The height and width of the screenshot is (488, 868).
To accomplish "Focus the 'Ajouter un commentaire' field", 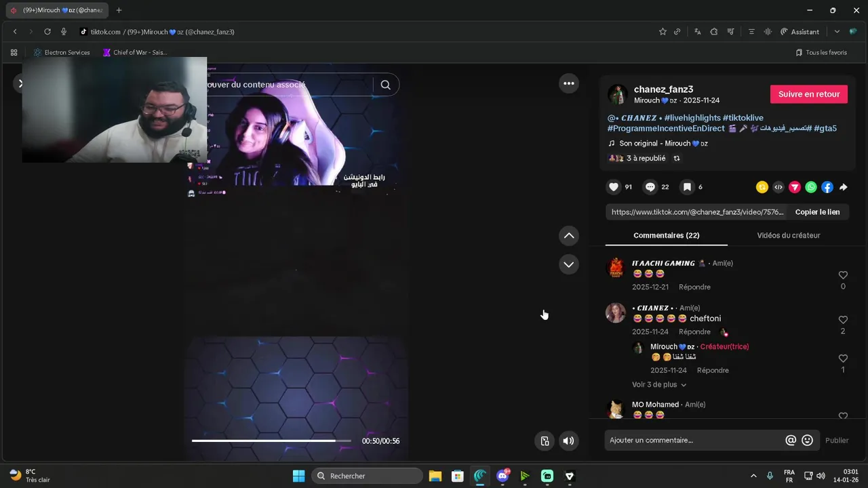I will pyautogui.click(x=694, y=440).
